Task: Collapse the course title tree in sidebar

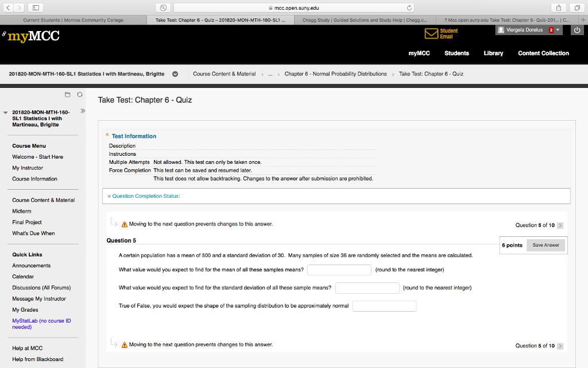Action: 5,112
